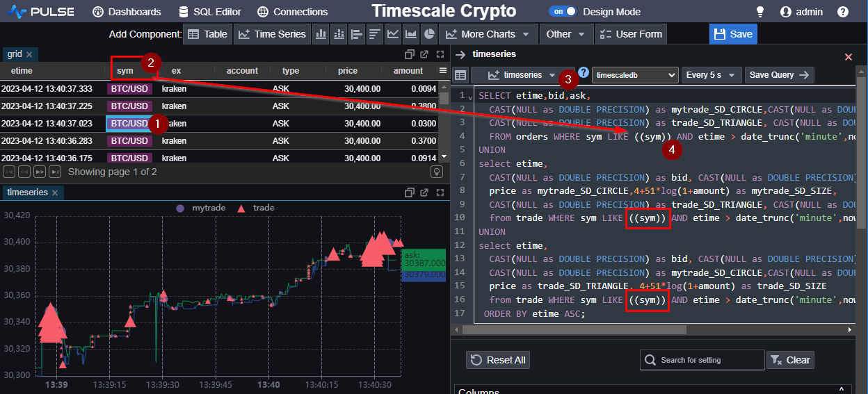Open the help question mark icon in header
Screen dimensions: 868x394
pyautogui.click(x=843, y=12)
